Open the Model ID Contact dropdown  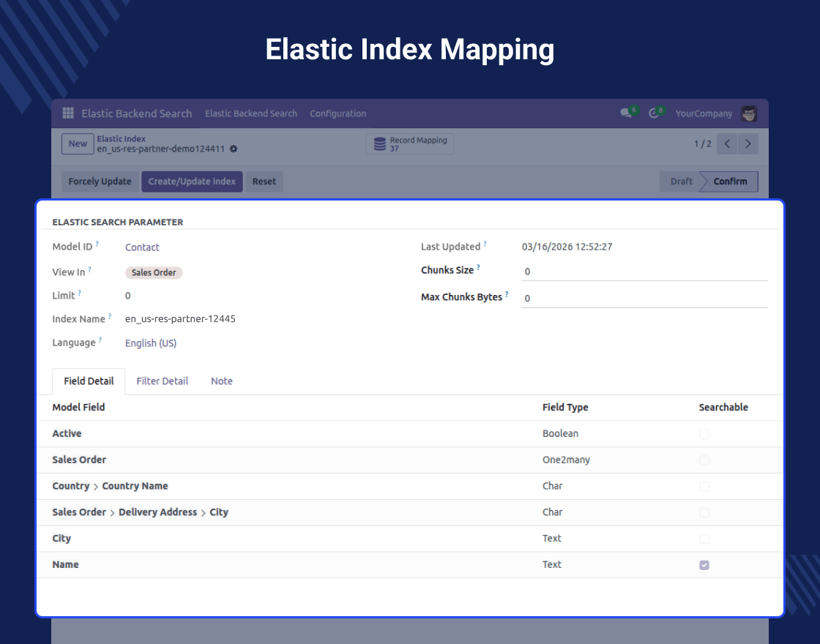click(142, 247)
